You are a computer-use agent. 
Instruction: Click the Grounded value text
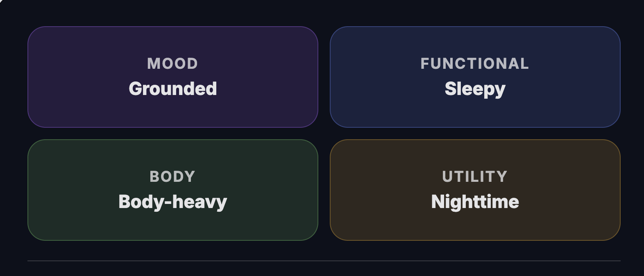pyautogui.click(x=172, y=89)
